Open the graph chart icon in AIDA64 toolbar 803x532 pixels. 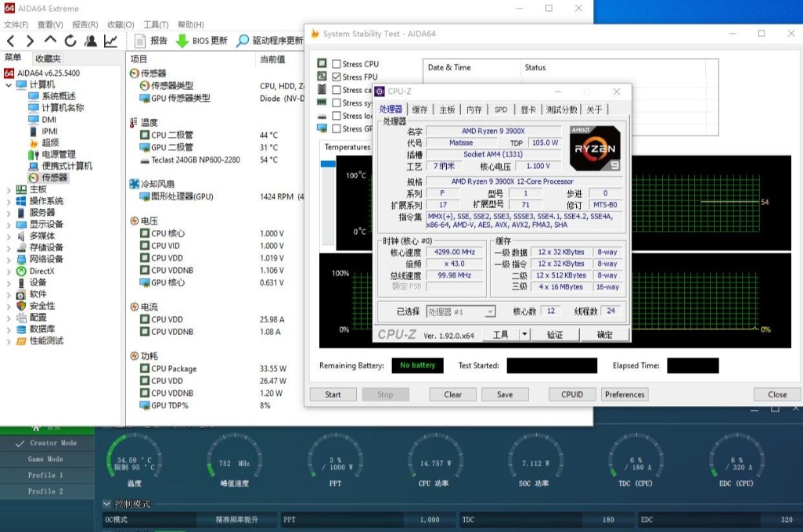[x=110, y=41]
